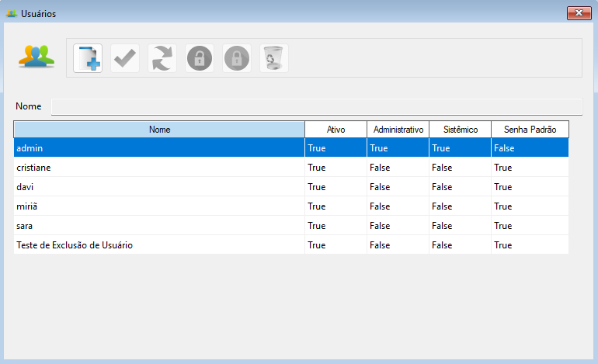Sort by the Ativo column header

click(336, 130)
